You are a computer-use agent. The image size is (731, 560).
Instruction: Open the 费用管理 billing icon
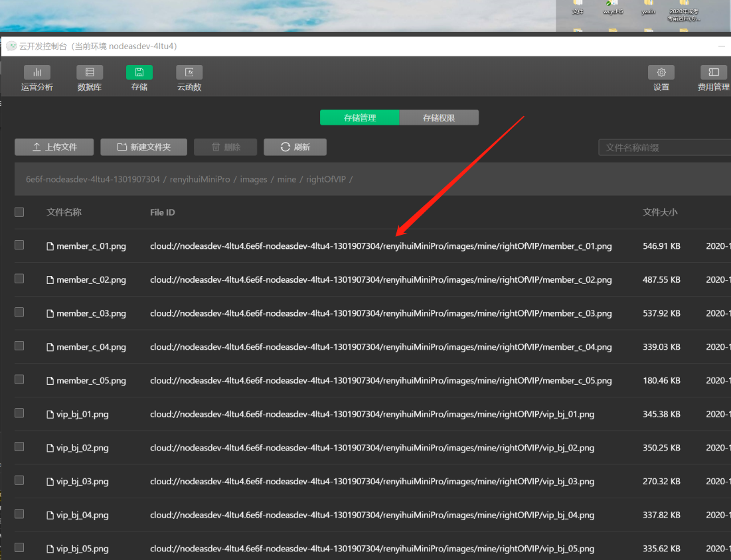click(x=714, y=72)
